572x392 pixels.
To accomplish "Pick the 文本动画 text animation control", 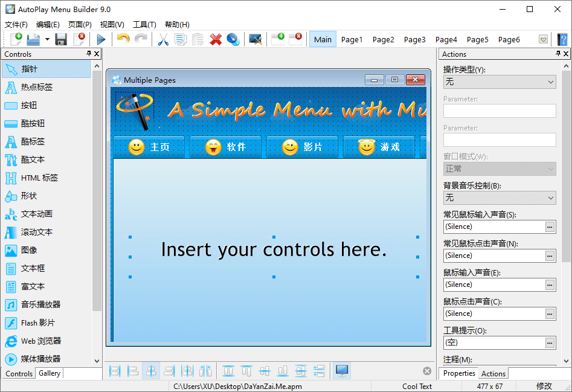I will coord(47,214).
